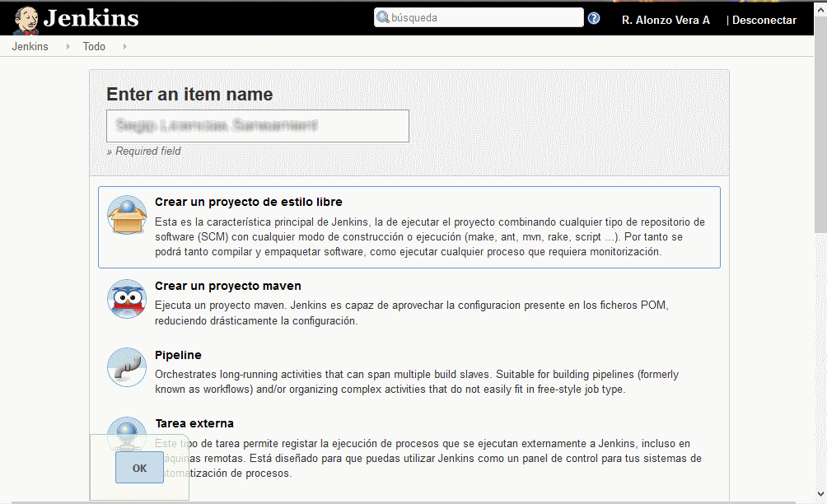
Task: Click the OK button
Action: [x=139, y=468]
